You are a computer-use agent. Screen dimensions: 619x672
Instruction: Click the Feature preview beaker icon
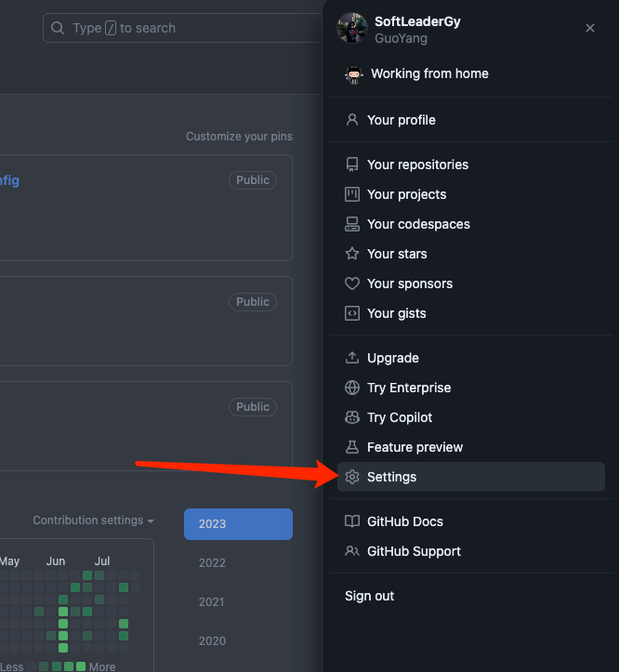(352, 447)
